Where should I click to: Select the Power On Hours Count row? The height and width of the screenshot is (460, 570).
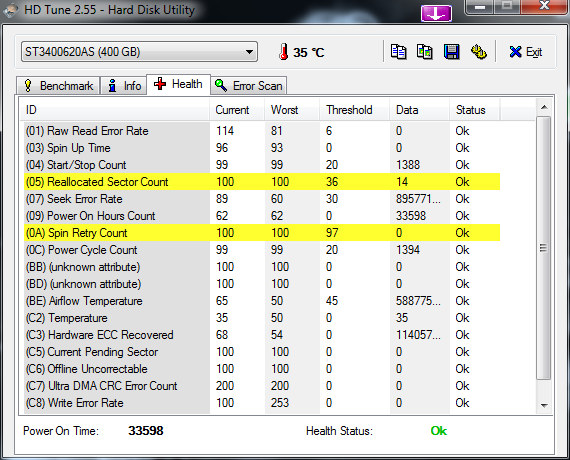coord(262,216)
